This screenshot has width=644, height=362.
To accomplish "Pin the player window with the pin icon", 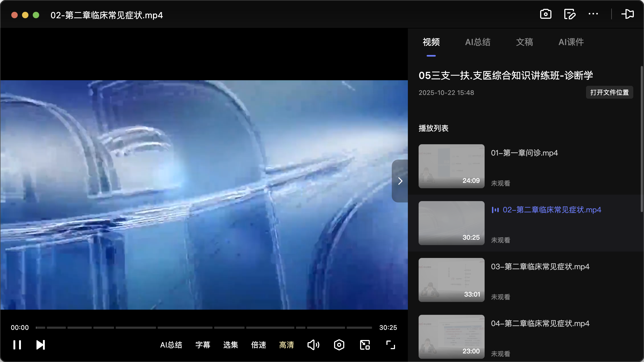I will 628,14.
